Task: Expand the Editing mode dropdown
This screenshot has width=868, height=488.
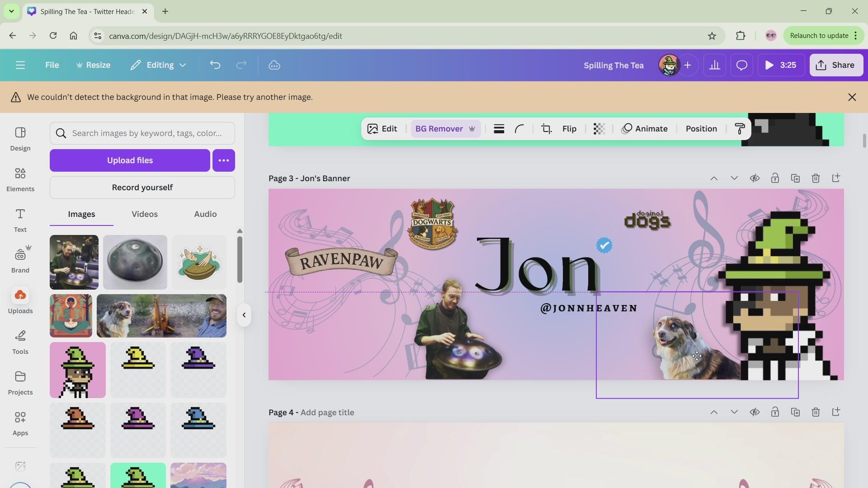Action: [158, 66]
